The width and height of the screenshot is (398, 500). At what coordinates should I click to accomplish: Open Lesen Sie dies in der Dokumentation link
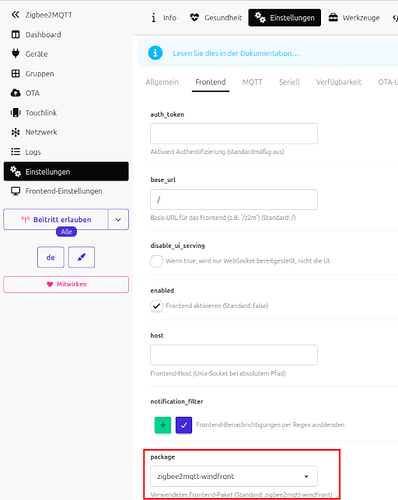click(x=236, y=53)
